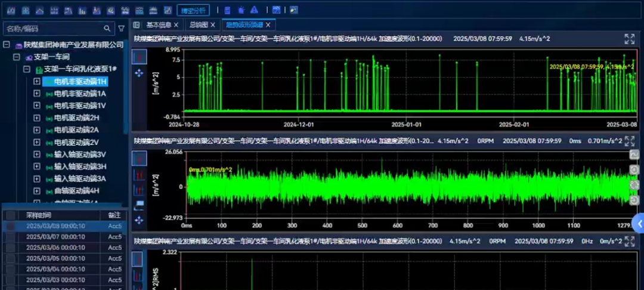
Task: Click the waveform picture icon between separators
Action: pos(277,10)
